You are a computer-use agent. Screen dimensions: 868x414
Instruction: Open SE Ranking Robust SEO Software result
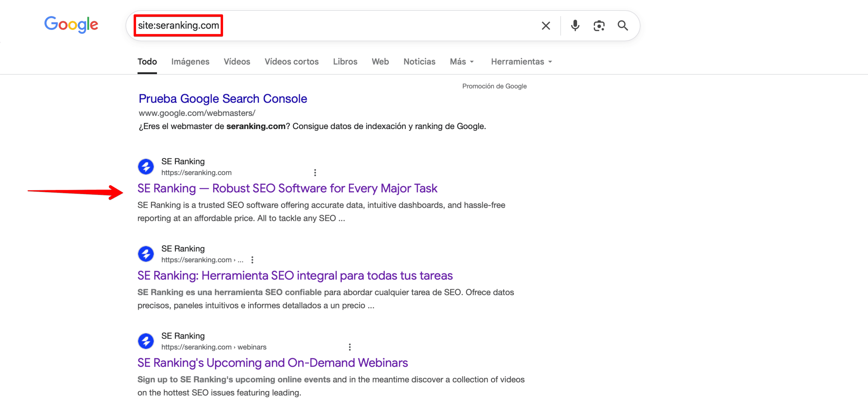pos(287,188)
